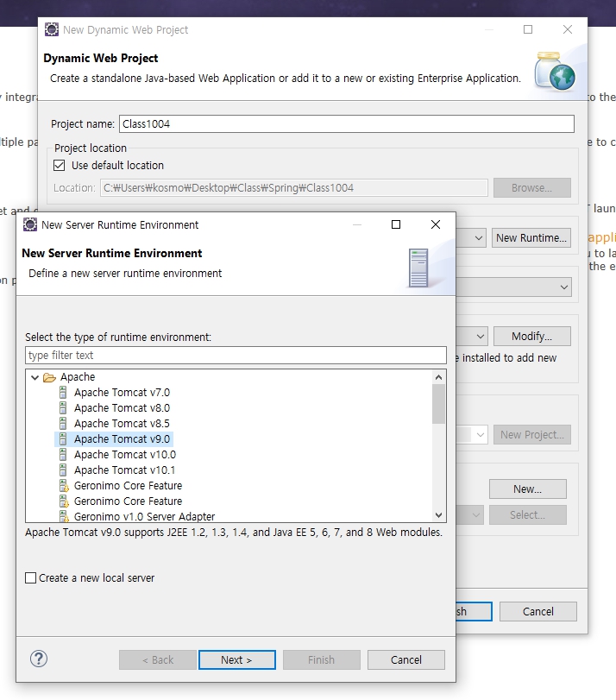Click the Next button

237,659
